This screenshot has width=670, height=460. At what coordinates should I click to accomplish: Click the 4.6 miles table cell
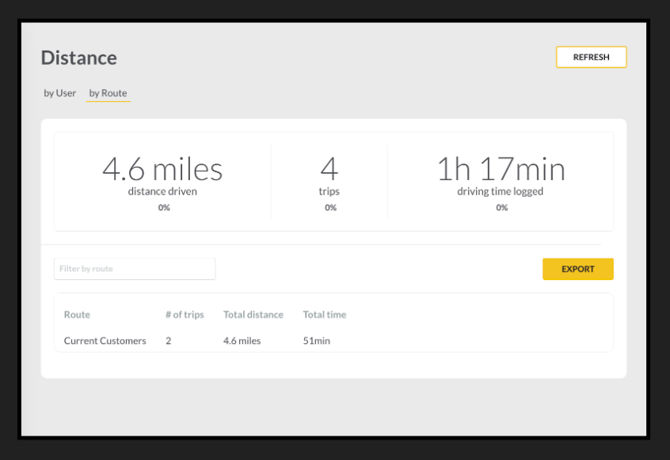pos(242,341)
